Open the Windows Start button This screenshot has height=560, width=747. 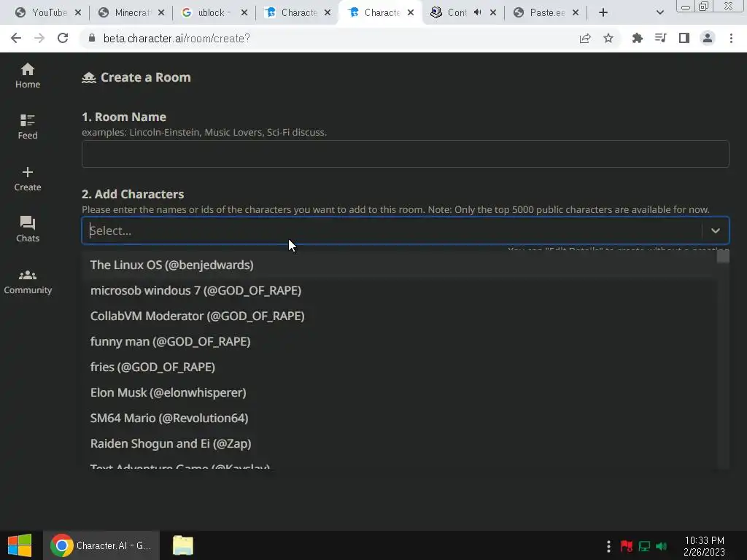pos(20,545)
